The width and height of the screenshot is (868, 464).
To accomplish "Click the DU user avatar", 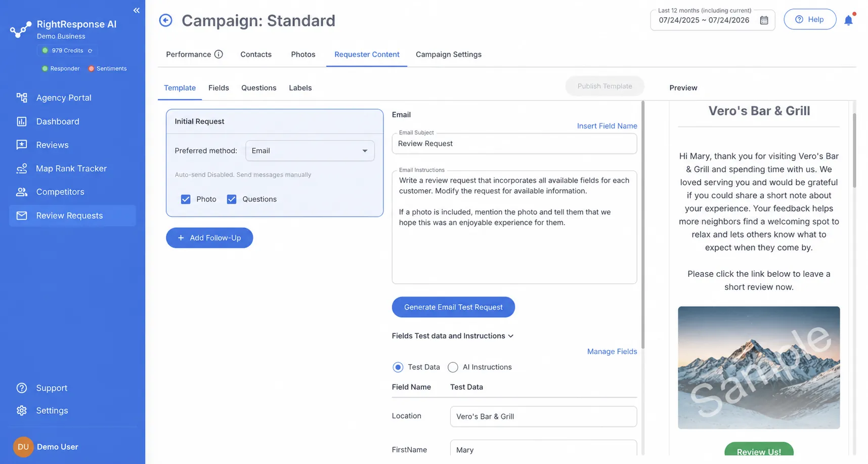I will point(23,447).
